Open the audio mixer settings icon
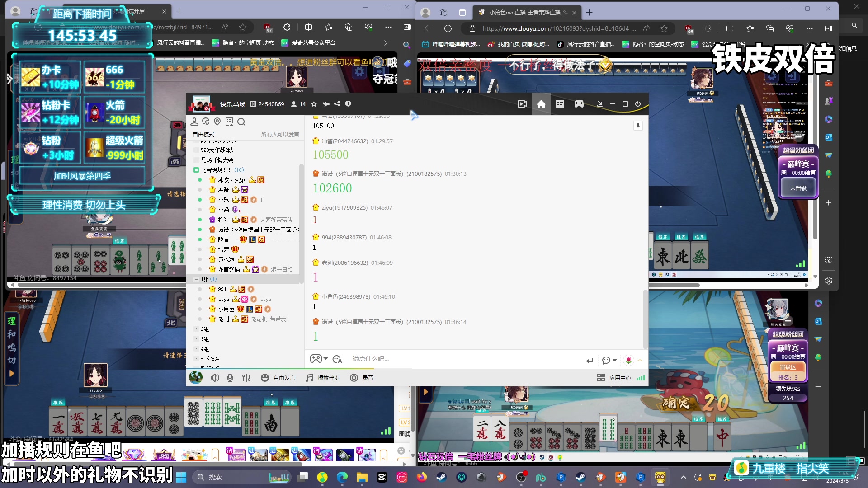Image resolution: width=868 pixels, height=488 pixels. (x=246, y=378)
